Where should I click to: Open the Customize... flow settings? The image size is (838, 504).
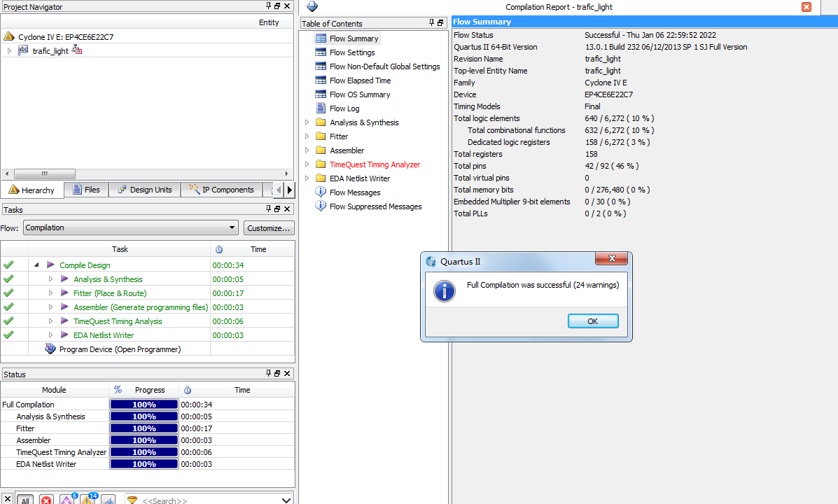(269, 227)
